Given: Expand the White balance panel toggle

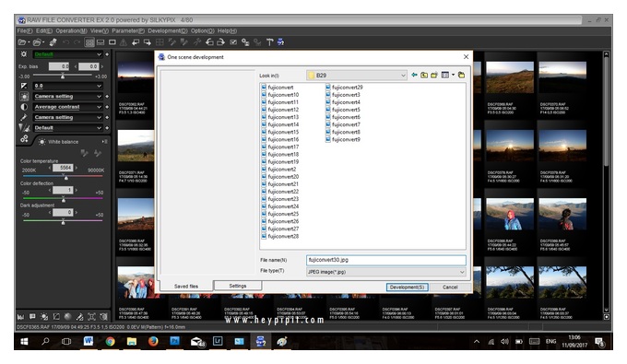Looking at the screenshot, I should point(104,141).
